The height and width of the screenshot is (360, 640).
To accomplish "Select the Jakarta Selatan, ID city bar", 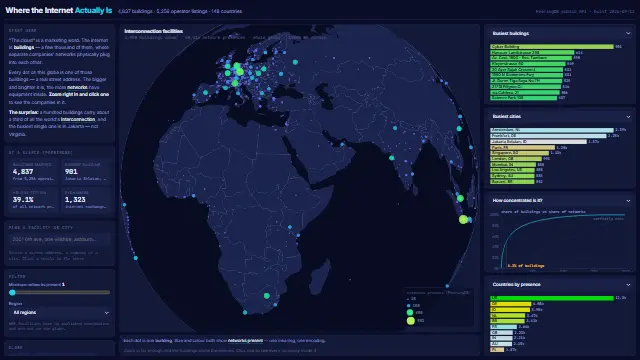I will coord(538,142).
